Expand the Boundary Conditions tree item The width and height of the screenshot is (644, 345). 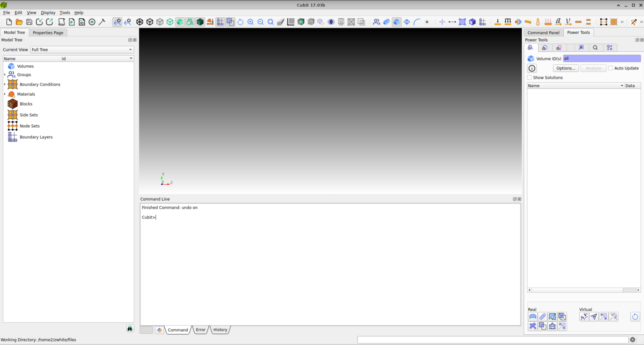(x=4, y=84)
